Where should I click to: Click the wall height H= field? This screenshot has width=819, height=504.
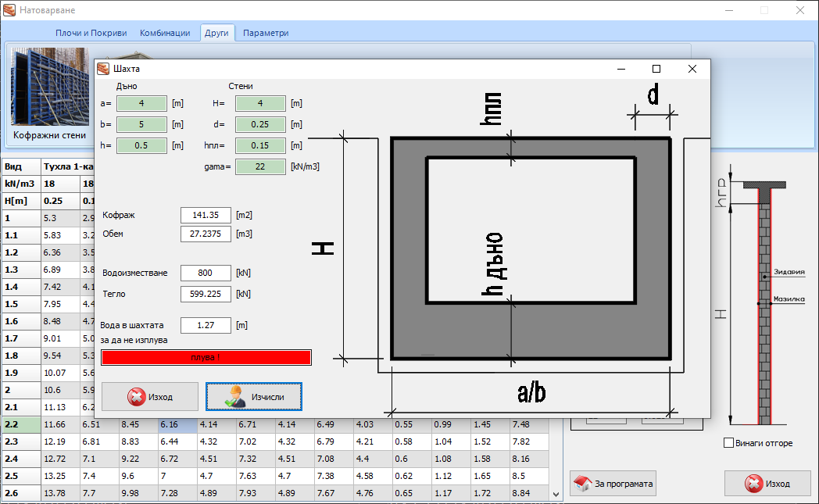[260, 103]
